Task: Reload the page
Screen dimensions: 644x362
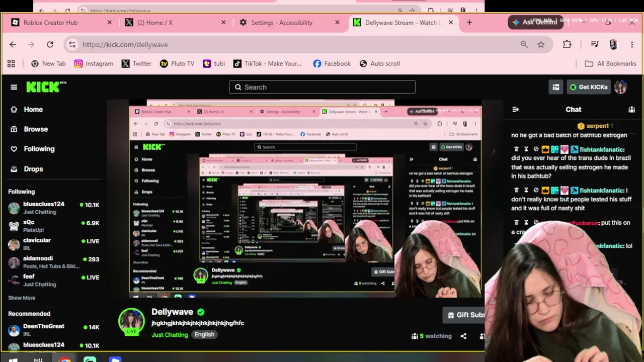Action: click(x=50, y=45)
